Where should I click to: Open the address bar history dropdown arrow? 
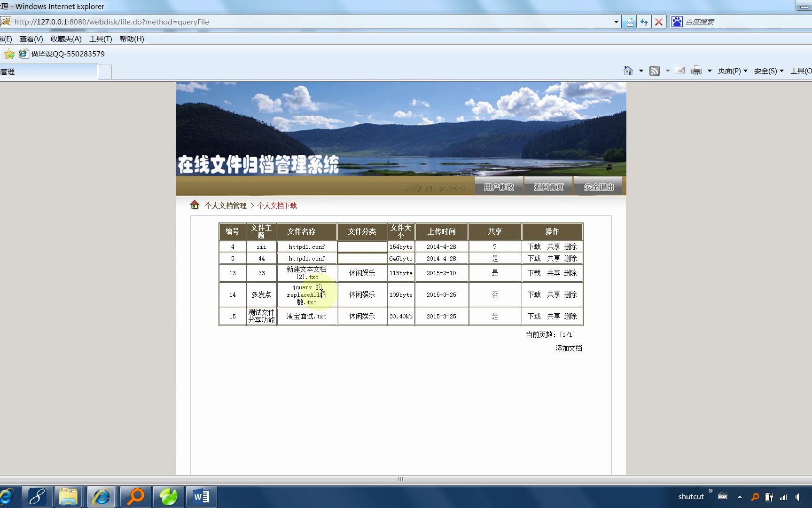point(616,22)
